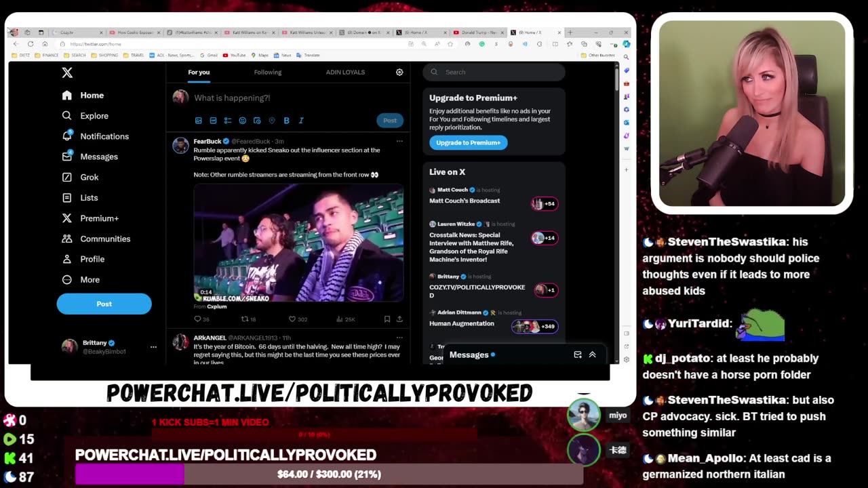Screen dimensions: 868x488
Task: Open the FearBuck profile name
Action: point(208,141)
